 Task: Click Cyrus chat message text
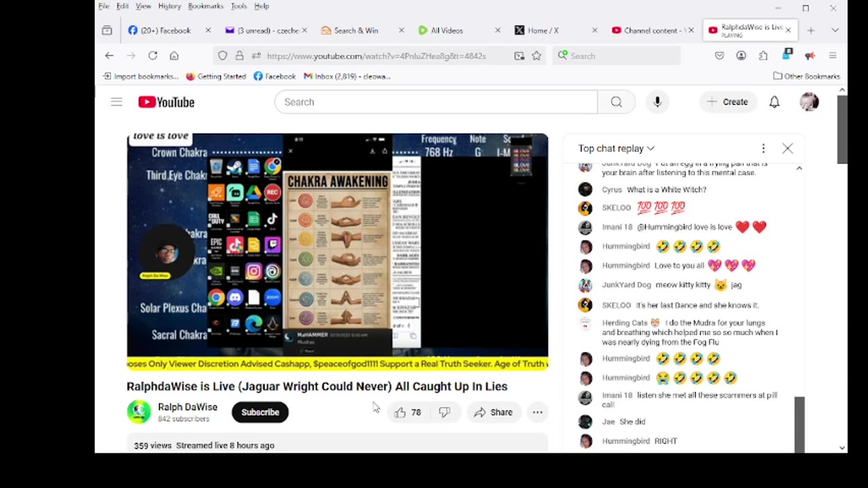[x=667, y=190]
